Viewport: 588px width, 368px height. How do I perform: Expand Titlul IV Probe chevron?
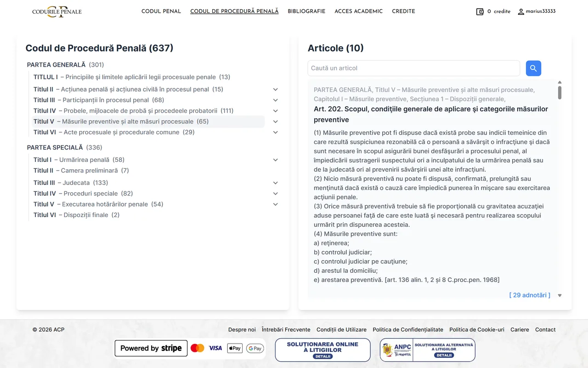[x=276, y=111]
